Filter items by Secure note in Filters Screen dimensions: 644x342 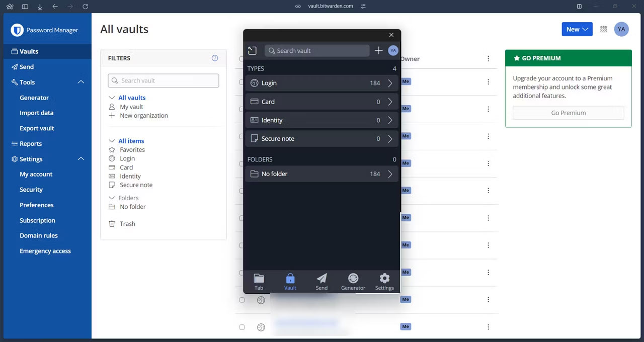(x=136, y=185)
